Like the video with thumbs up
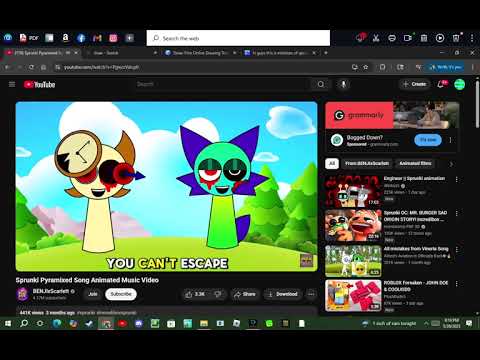The height and width of the screenshot is (360, 480). 195,294
